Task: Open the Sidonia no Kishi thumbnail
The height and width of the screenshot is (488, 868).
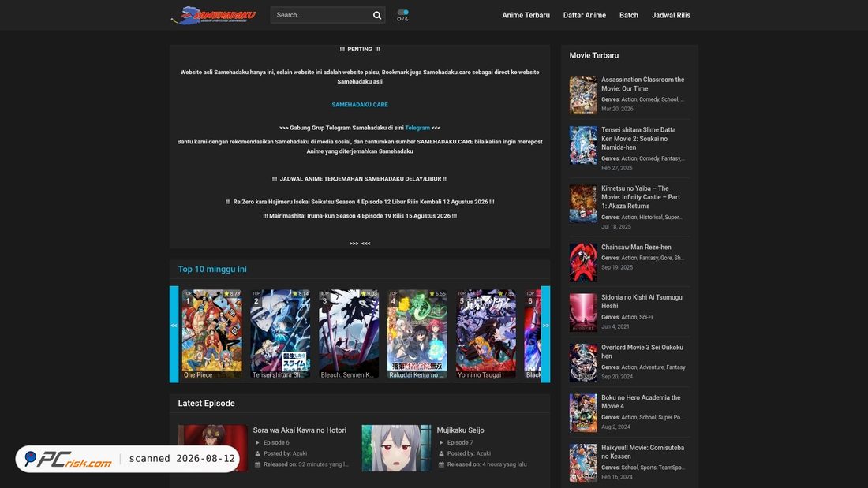Action: coord(583,313)
